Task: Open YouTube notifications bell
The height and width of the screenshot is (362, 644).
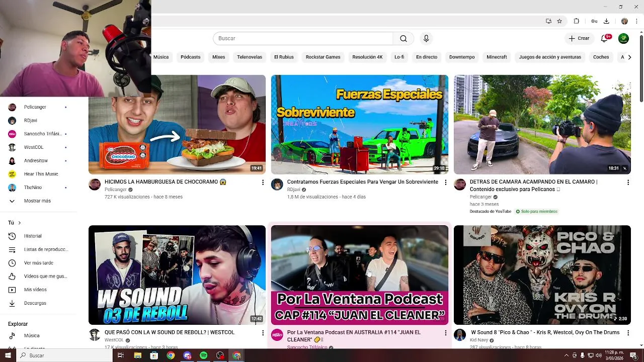Action: [605, 39]
